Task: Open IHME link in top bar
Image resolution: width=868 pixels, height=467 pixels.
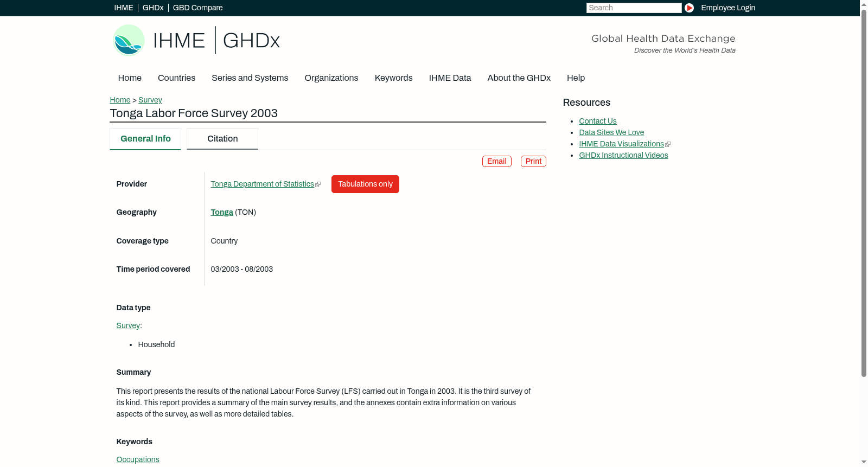Action: (124, 8)
